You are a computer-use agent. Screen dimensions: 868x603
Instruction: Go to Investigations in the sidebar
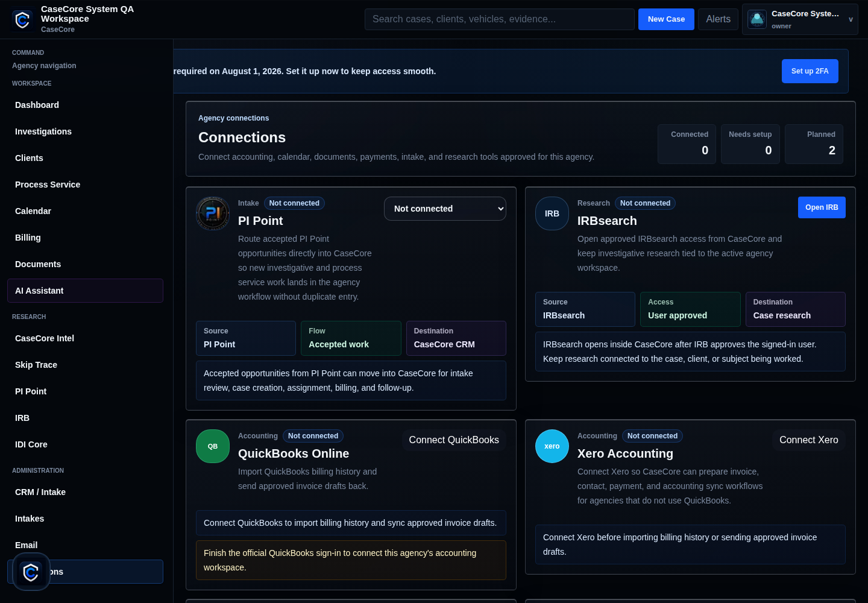tap(85, 131)
